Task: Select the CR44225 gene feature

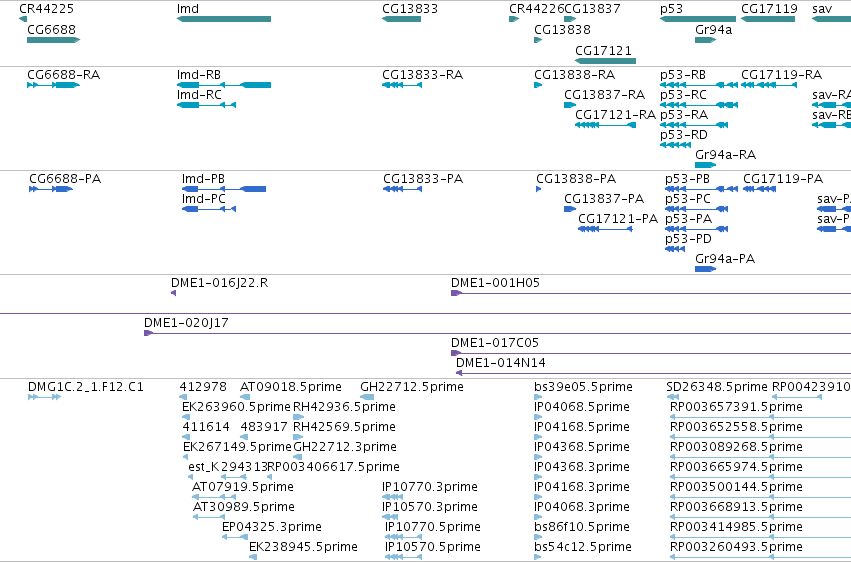Action: pyautogui.click(x=23, y=19)
